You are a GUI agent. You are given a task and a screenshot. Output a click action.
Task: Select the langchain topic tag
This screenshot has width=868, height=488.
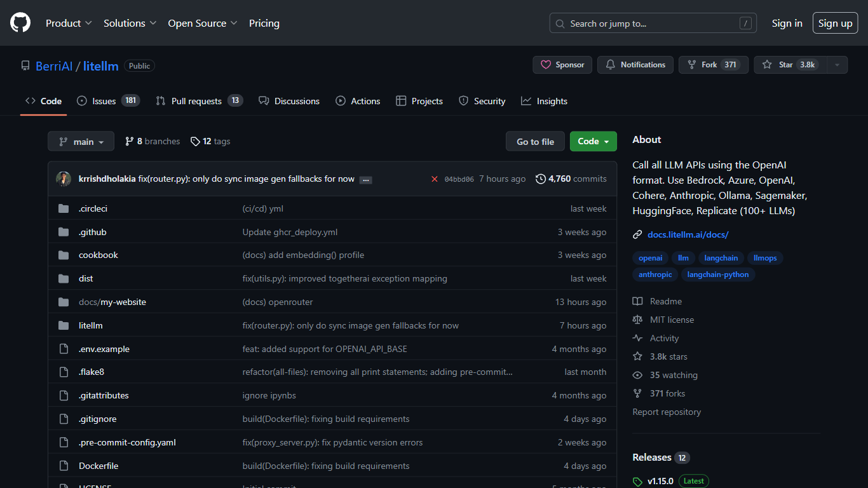tap(721, 258)
